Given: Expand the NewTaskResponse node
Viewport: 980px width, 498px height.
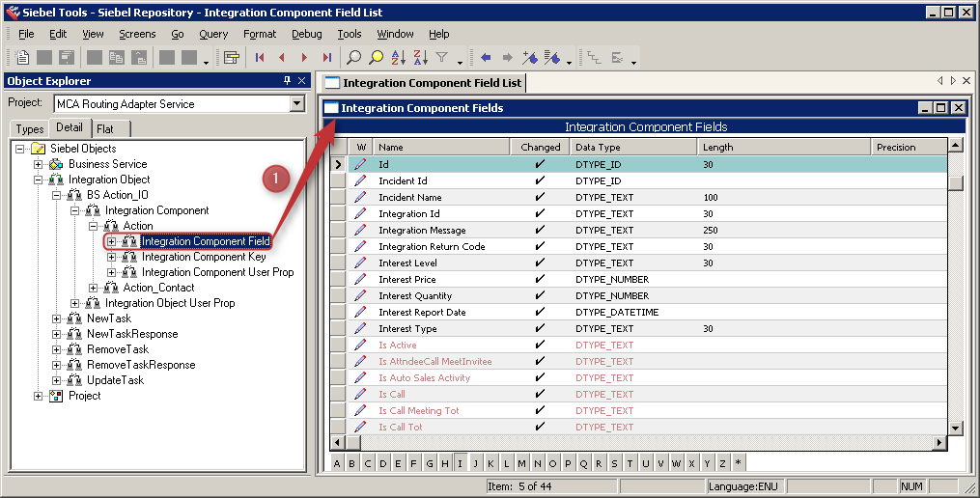Looking at the screenshot, I should [x=56, y=334].
